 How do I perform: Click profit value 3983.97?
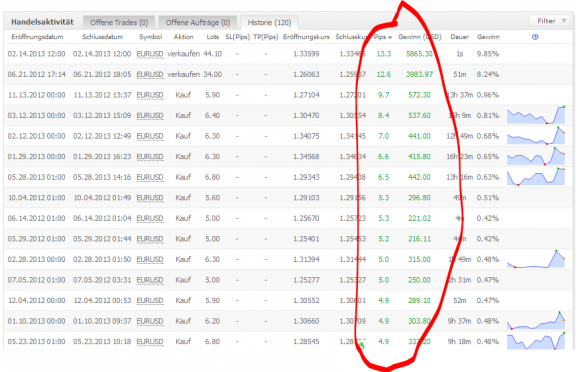tap(419, 74)
